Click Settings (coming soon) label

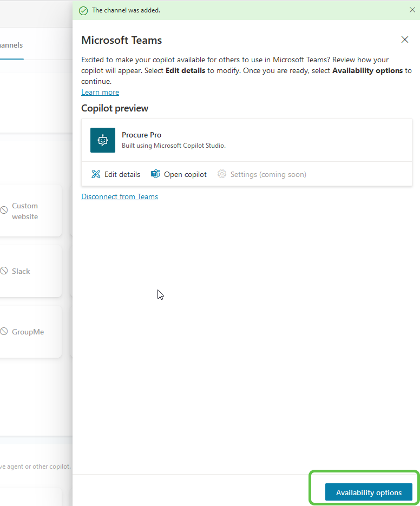pos(268,174)
